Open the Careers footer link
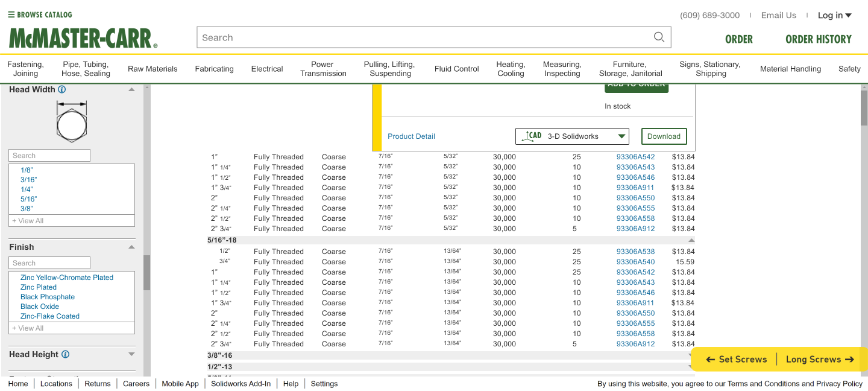The image size is (868, 391). (x=136, y=384)
